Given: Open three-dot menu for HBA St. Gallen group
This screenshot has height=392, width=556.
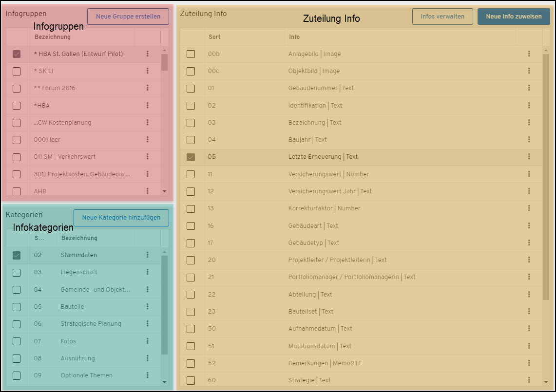Looking at the screenshot, I should 148,54.
